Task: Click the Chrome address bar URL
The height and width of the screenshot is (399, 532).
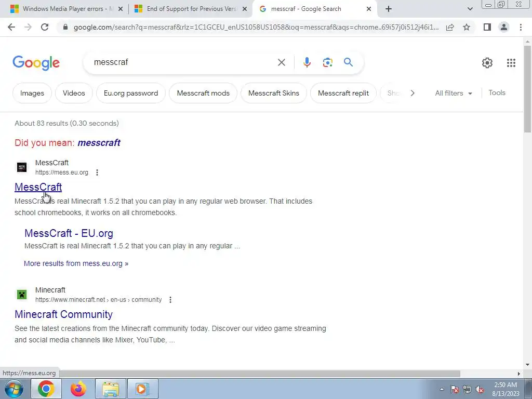Action: pos(256,27)
